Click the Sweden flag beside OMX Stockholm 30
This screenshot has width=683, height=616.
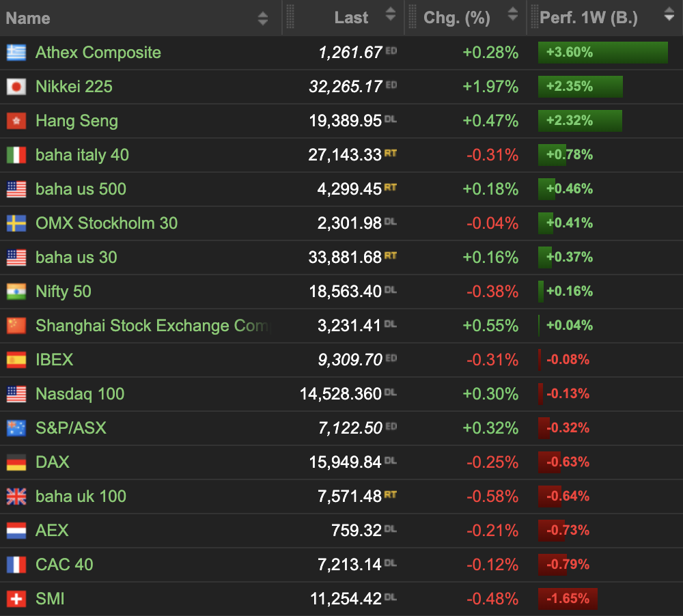[x=16, y=223]
